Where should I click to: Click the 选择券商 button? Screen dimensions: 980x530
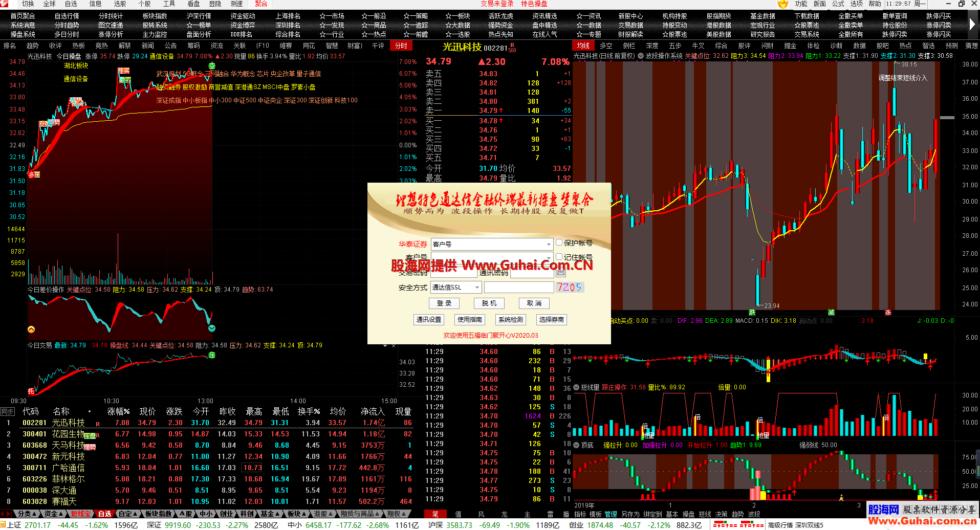pyautogui.click(x=552, y=320)
